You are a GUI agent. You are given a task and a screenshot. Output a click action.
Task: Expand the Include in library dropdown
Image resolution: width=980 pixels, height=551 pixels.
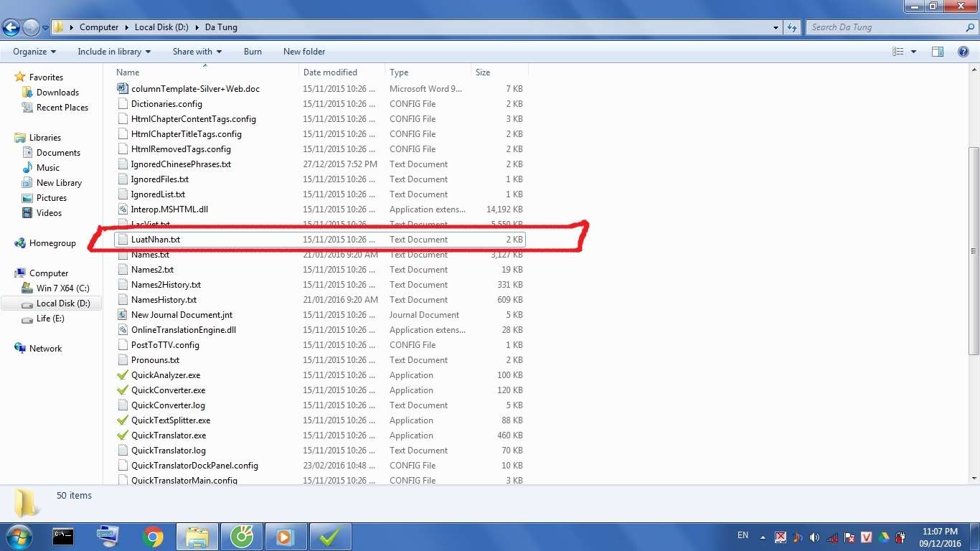pos(114,52)
